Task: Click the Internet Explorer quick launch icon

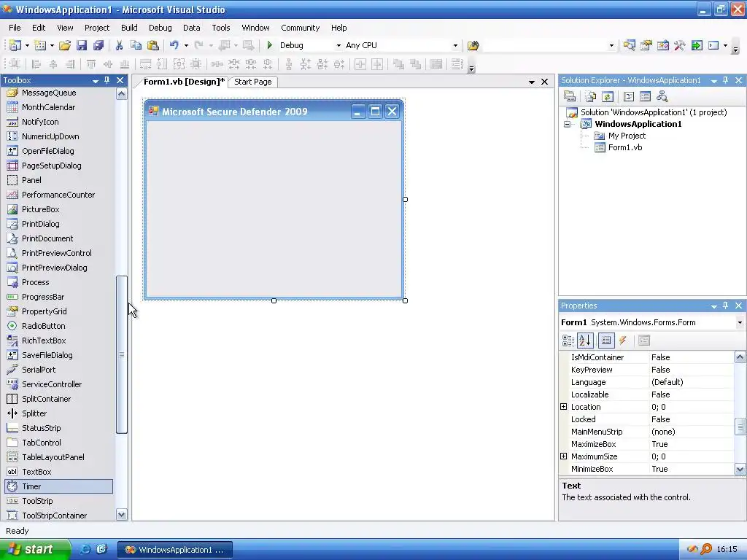Action: tap(85, 549)
